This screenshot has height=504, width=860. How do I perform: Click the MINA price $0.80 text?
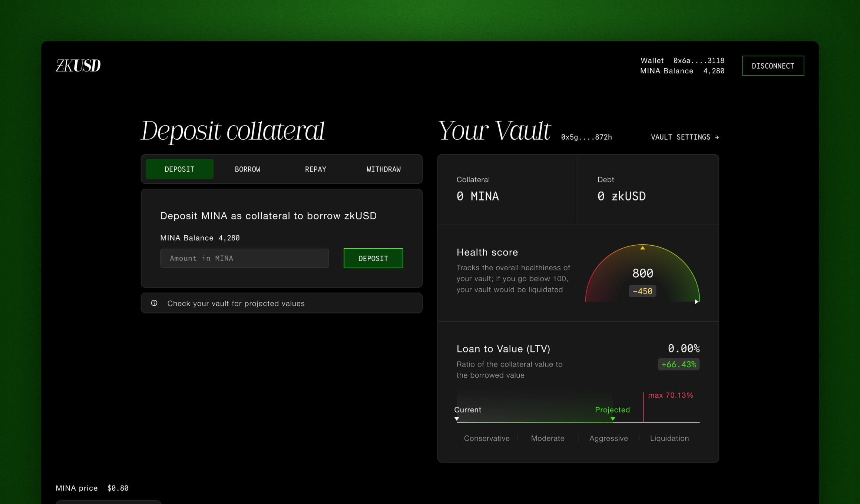click(x=92, y=488)
